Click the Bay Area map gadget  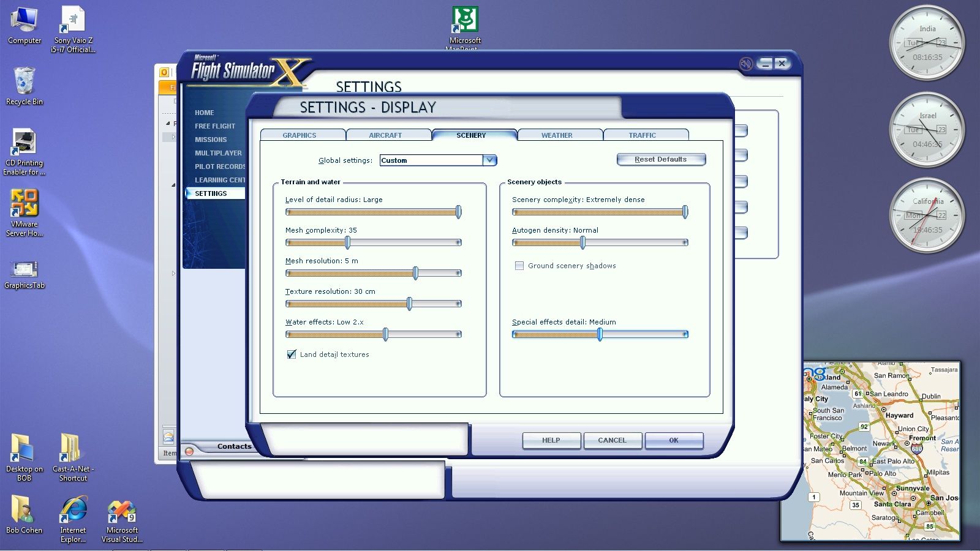tap(882, 451)
